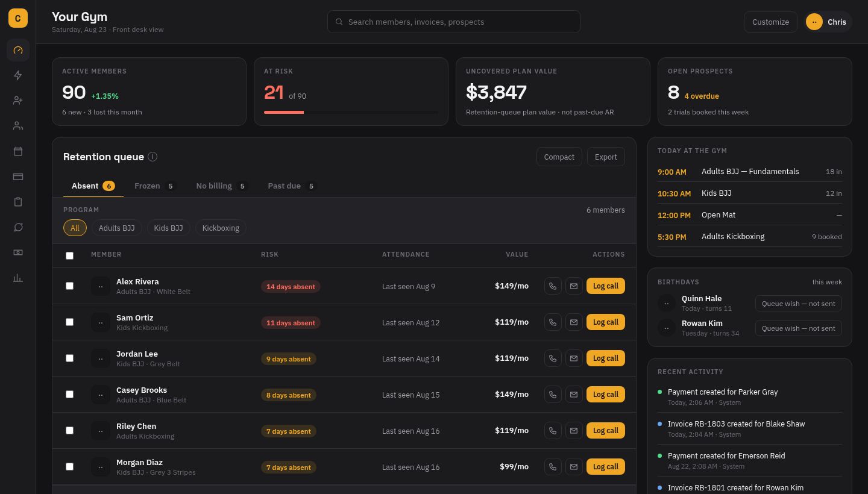Check the box for Riley Chen
The height and width of the screenshot is (494, 868).
tap(69, 430)
